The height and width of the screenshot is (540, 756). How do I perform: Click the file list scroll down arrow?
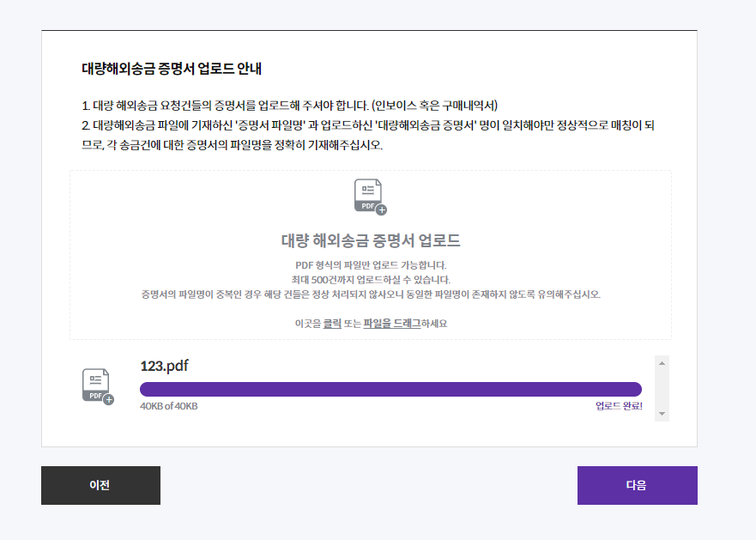point(662,414)
